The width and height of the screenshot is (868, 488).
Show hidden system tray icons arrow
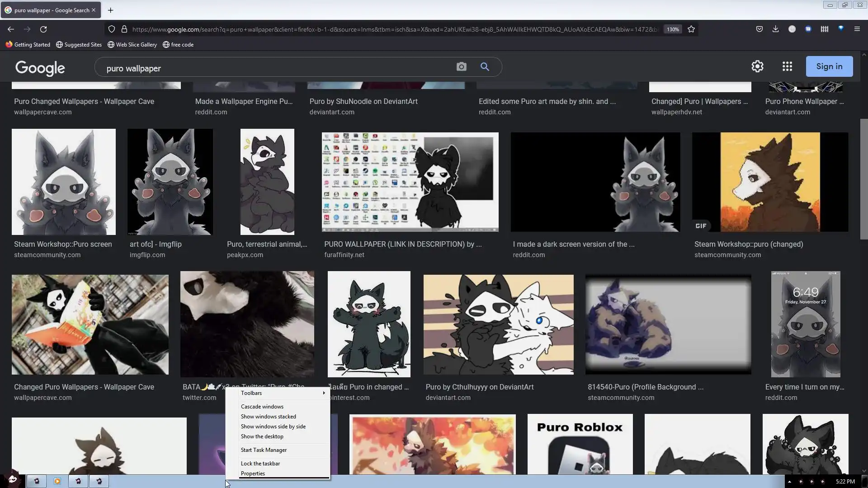tap(789, 482)
